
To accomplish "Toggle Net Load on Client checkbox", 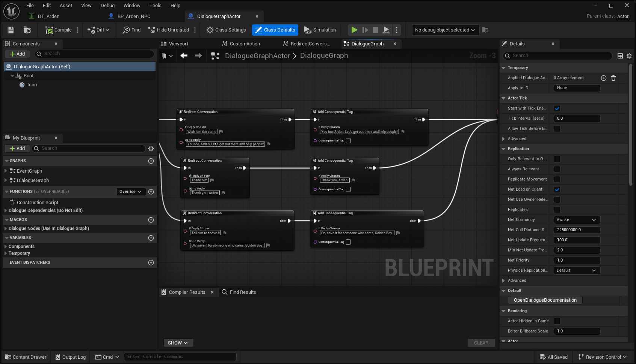I will click(557, 190).
